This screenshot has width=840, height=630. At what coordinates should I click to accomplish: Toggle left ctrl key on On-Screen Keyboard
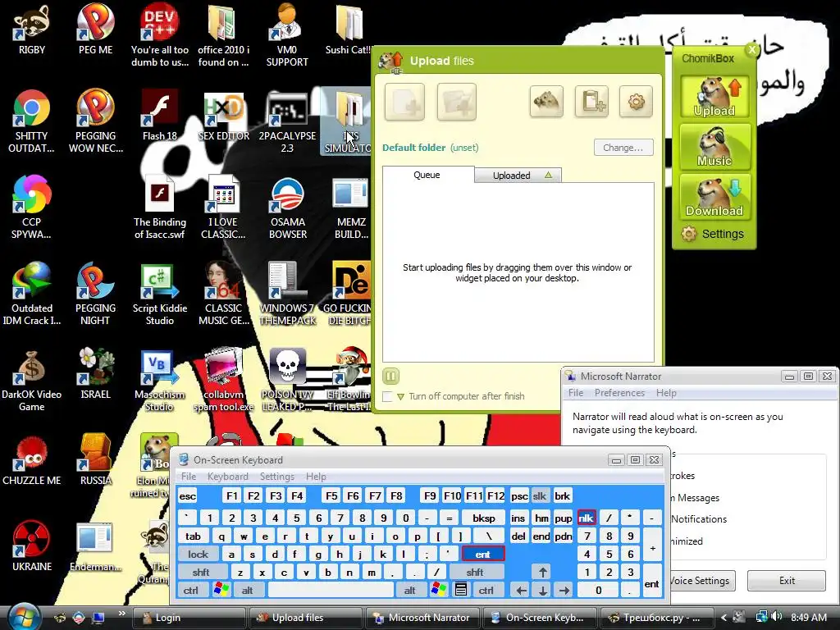[x=190, y=591]
